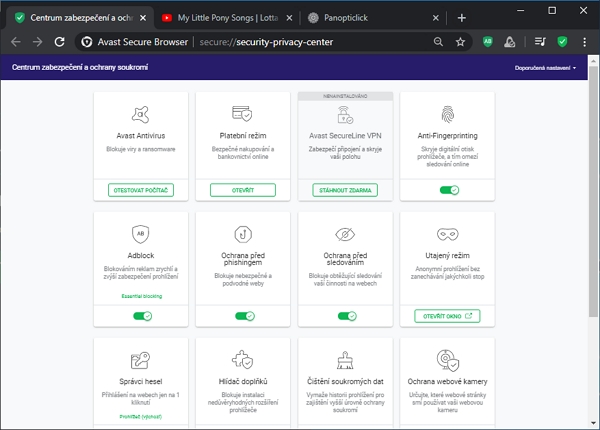Disable the Adblock toggle switch
Screen dimensions: 600x430
click(141, 316)
